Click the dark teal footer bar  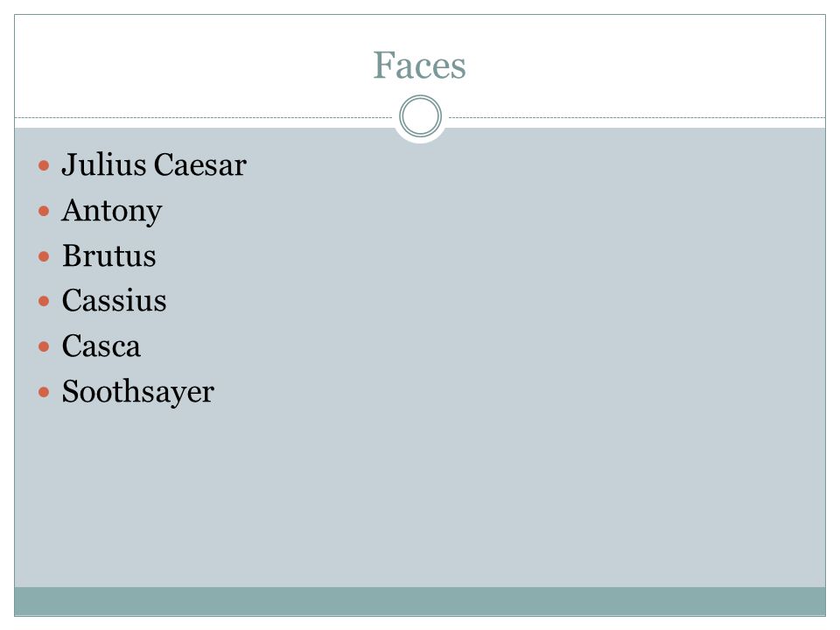click(420, 601)
